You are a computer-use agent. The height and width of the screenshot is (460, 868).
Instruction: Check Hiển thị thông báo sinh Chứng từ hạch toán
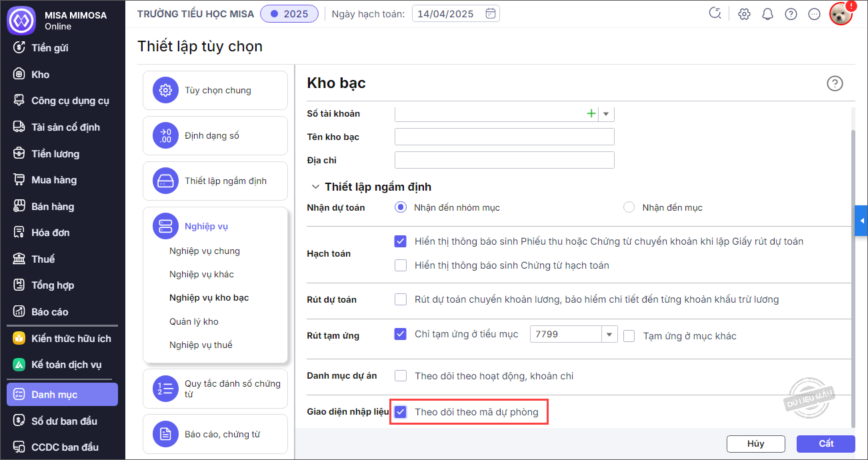[401, 265]
